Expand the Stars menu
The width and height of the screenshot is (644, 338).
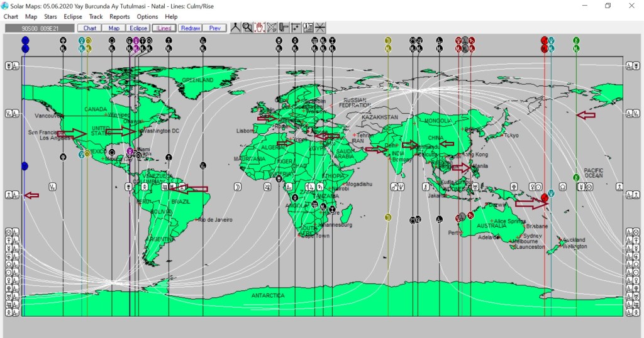point(50,16)
